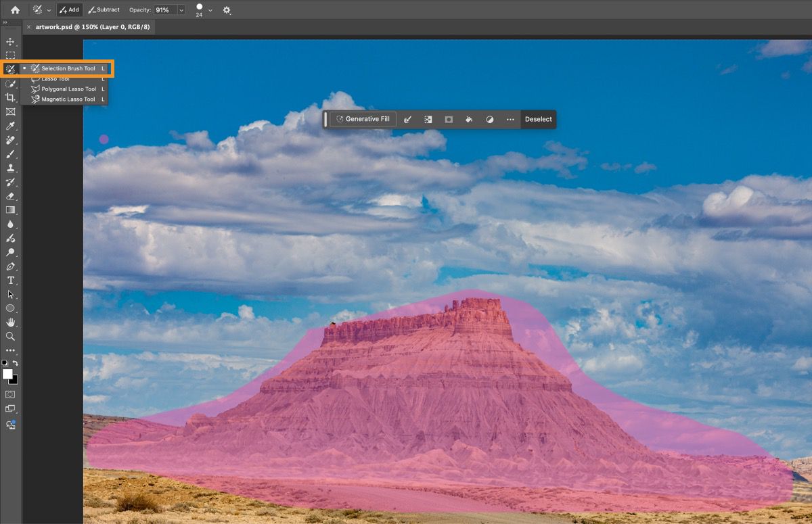Enable Subtract mode for the Selection Brush
The height and width of the screenshot is (524, 812).
pyautogui.click(x=104, y=9)
